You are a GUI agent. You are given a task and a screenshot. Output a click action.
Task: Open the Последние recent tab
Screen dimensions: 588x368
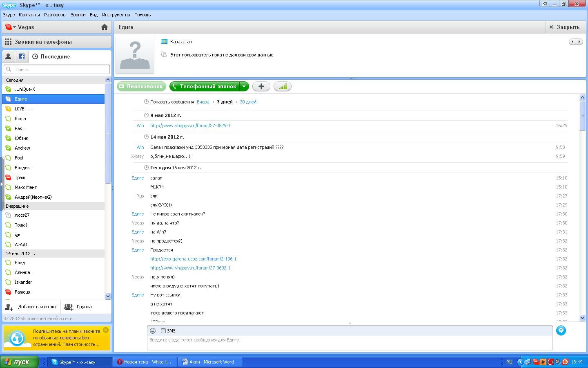pyautogui.click(x=51, y=56)
